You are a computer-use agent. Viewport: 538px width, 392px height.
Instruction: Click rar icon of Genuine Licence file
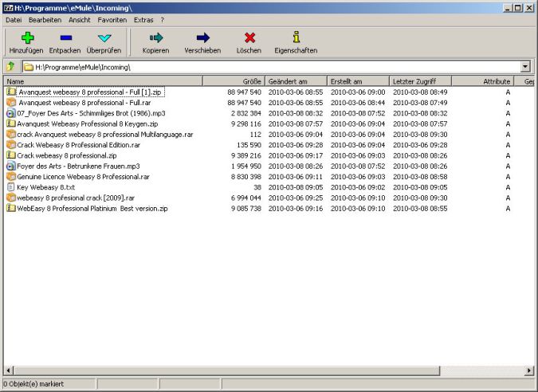tap(11, 177)
